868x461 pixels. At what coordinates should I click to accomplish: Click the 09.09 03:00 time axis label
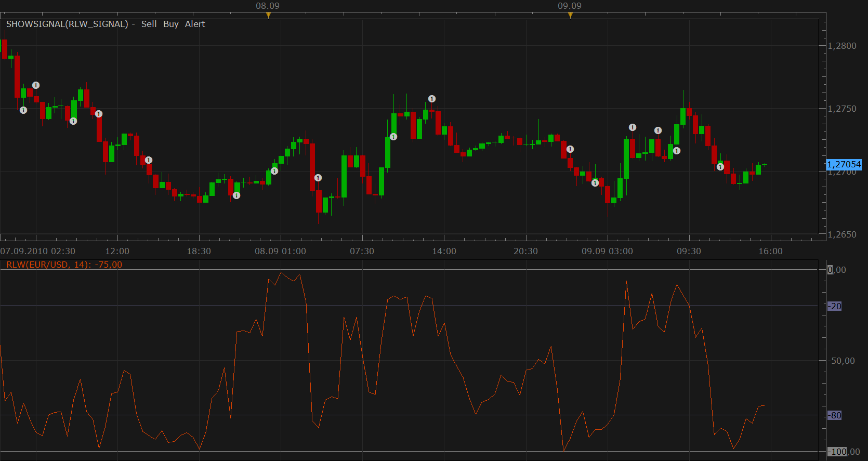click(x=608, y=251)
